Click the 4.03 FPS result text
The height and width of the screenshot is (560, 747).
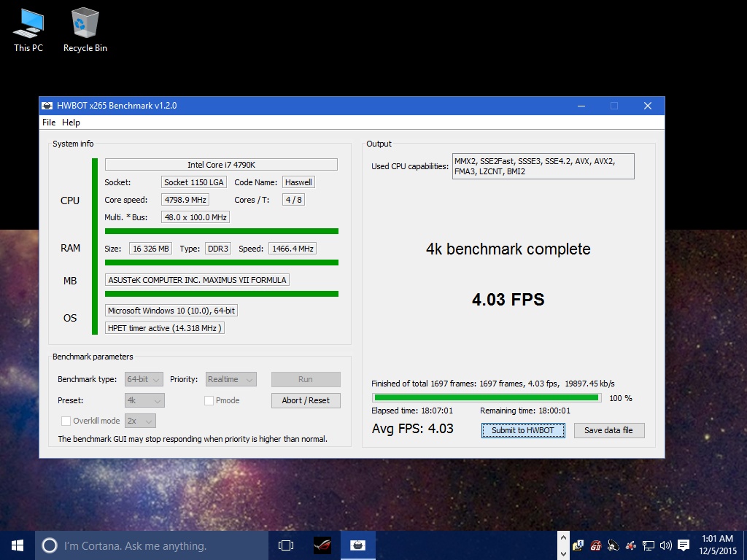(508, 300)
